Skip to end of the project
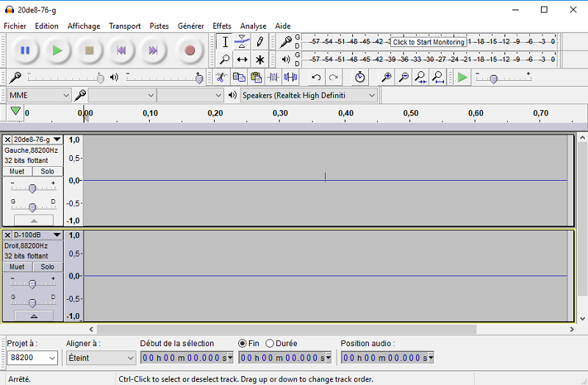The height and width of the screenshot is (385, 588). coord(153,50)
